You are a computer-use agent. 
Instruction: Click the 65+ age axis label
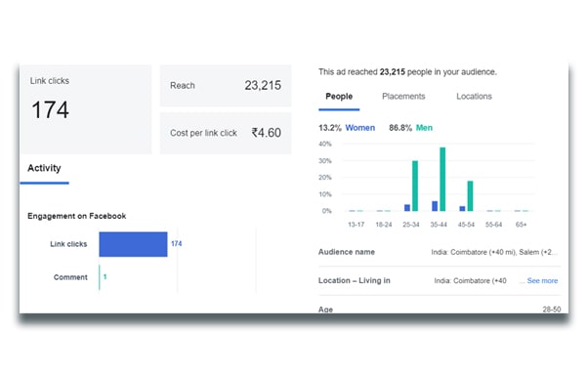click(x=522, y=225)
